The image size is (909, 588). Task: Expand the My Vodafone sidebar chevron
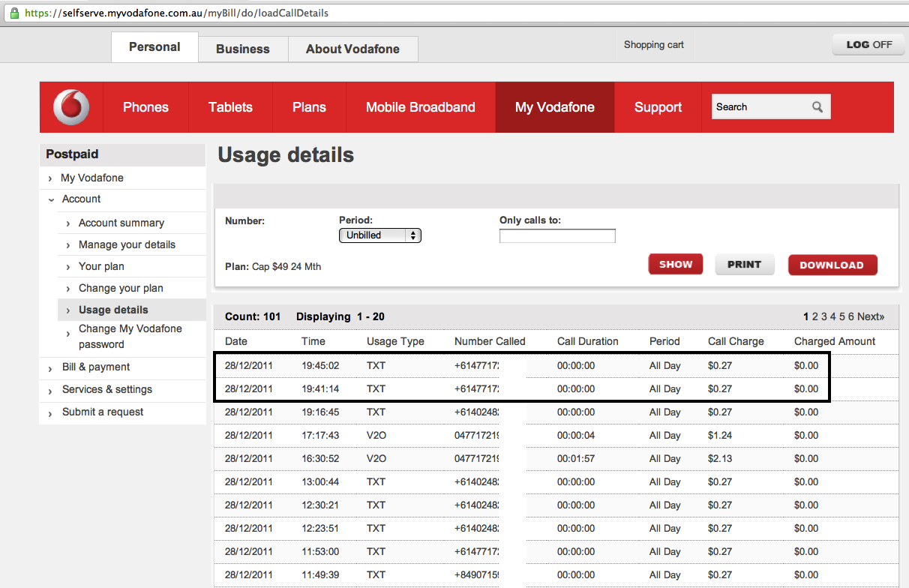[x=50, y=178]
